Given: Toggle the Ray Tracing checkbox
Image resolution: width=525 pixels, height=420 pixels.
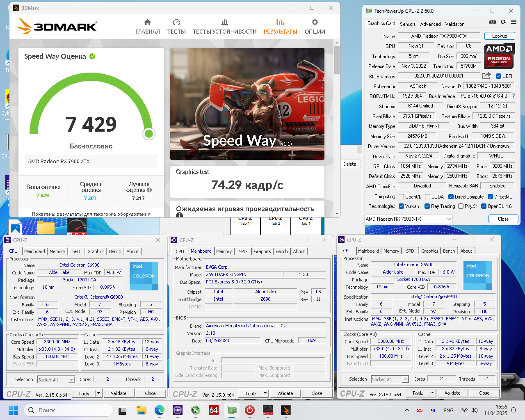Looking at the screenshot, I should coord(427,206).
